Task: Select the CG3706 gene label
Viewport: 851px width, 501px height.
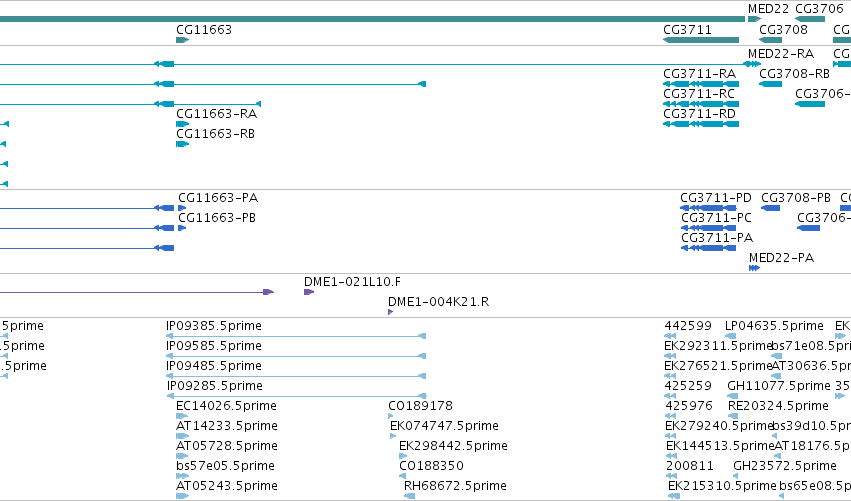Action: tap(819, 9)
